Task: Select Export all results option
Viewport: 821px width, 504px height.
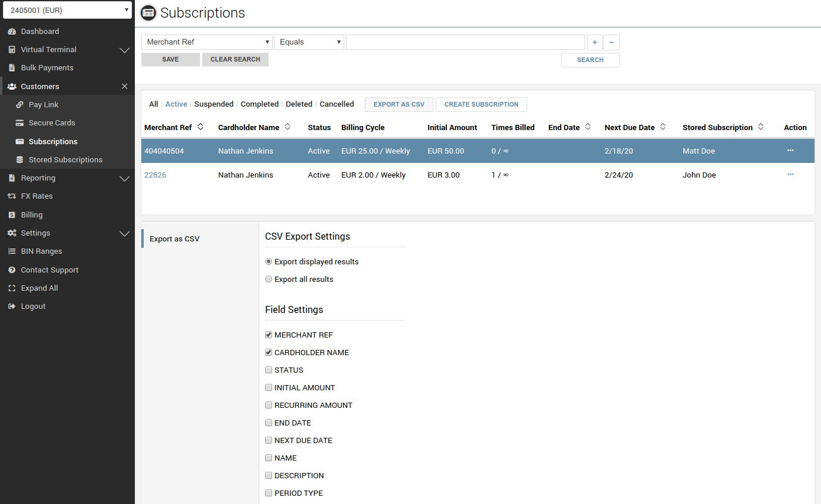Action: pos(269,280)
